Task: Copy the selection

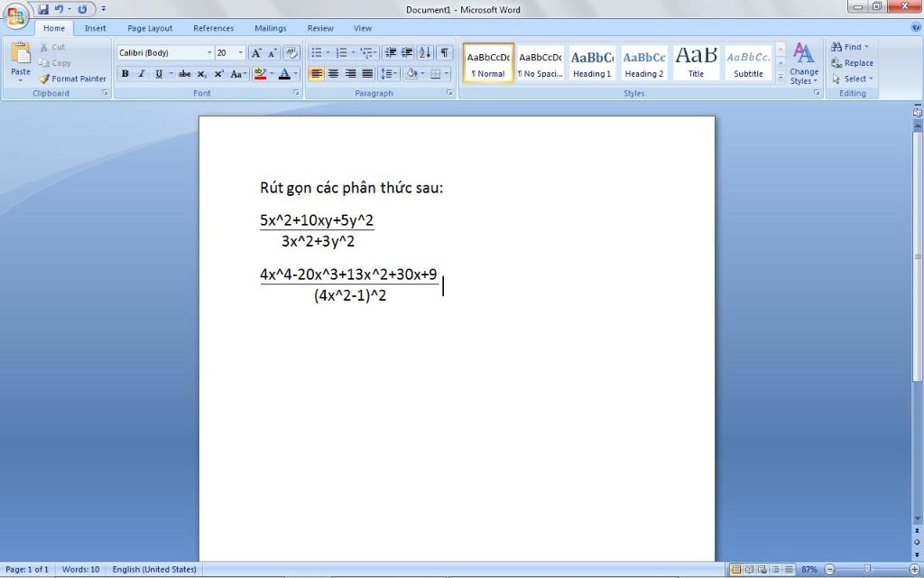Action: (x=54, y=63)
